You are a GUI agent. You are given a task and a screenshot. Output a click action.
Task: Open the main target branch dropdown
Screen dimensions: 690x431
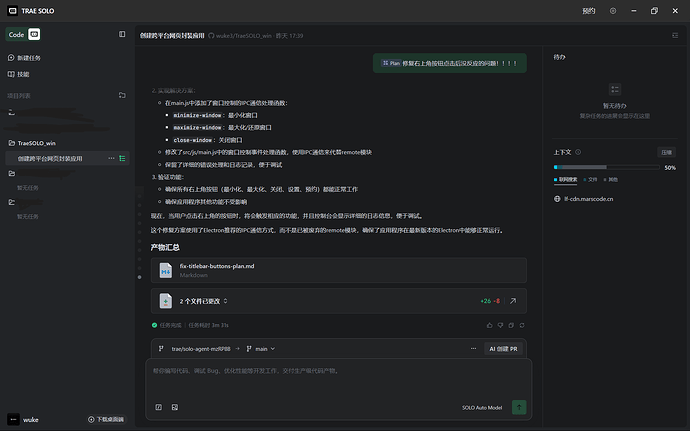pos(261,349)
